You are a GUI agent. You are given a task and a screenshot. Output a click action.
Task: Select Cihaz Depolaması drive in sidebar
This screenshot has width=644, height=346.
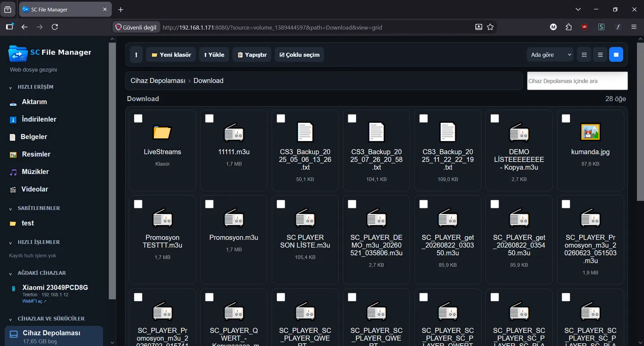point(54,337)
